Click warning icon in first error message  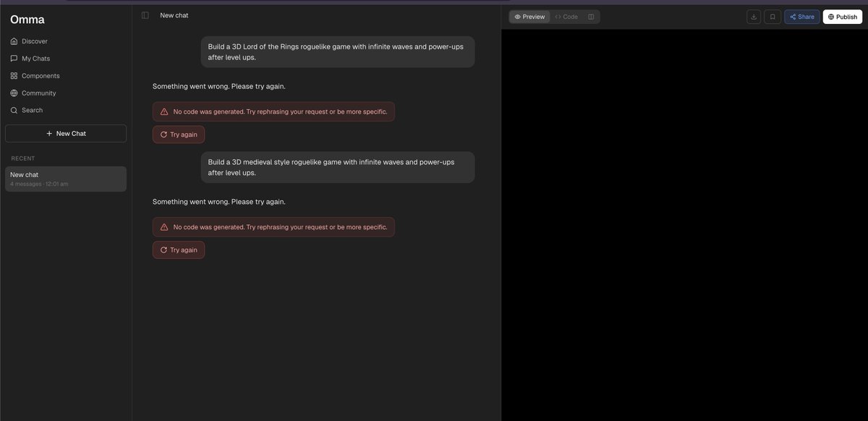point(164,112)
